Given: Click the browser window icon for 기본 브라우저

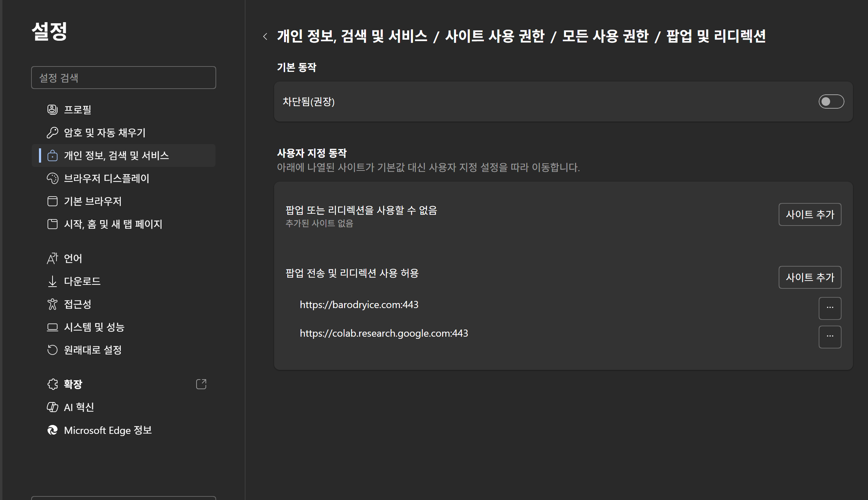Looking at the screenshot, I should (53, 201).
